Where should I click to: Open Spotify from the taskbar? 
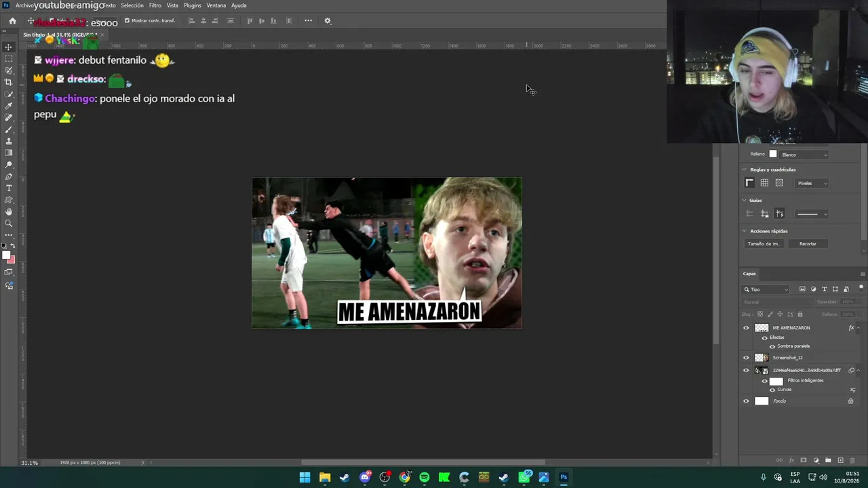click(425, 477)
